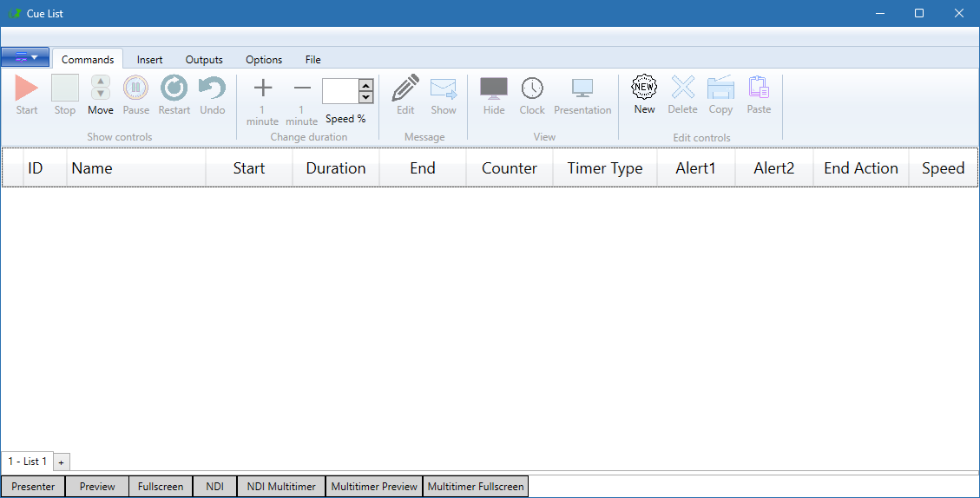Maximize the Cue List window

tap(918, 13)
